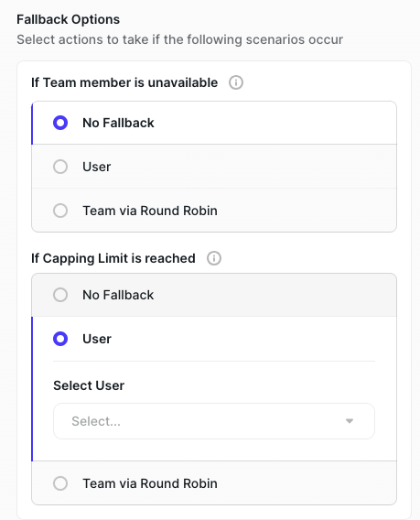Click Team via Round Robin label under Capping Limit
This screenshot has height=520, width=420.
[x=150, y=483]
